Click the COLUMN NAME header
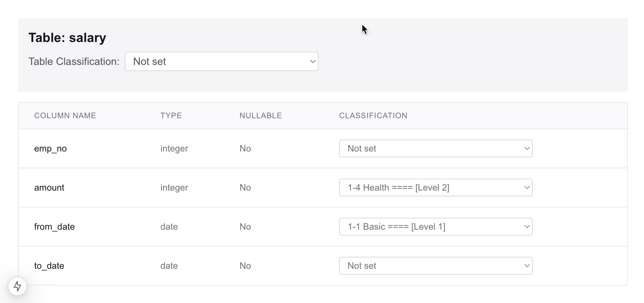The width and height of the screenshot is (644, 303). (65, 116)
